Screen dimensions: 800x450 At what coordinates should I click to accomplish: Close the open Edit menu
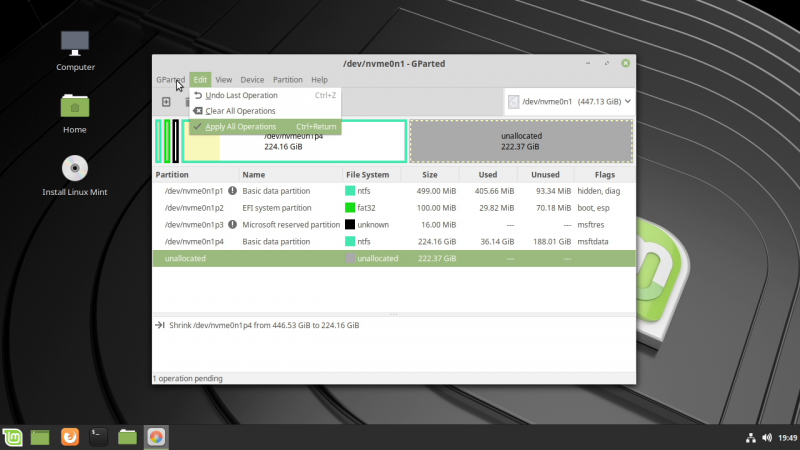[x=200, y=80]
